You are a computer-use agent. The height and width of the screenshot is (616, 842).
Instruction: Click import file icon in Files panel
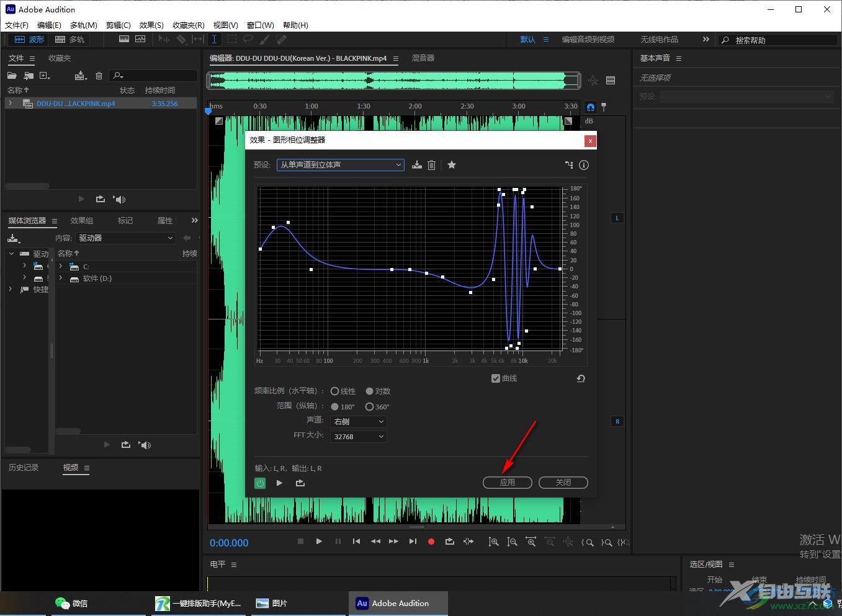pos(29,76)
